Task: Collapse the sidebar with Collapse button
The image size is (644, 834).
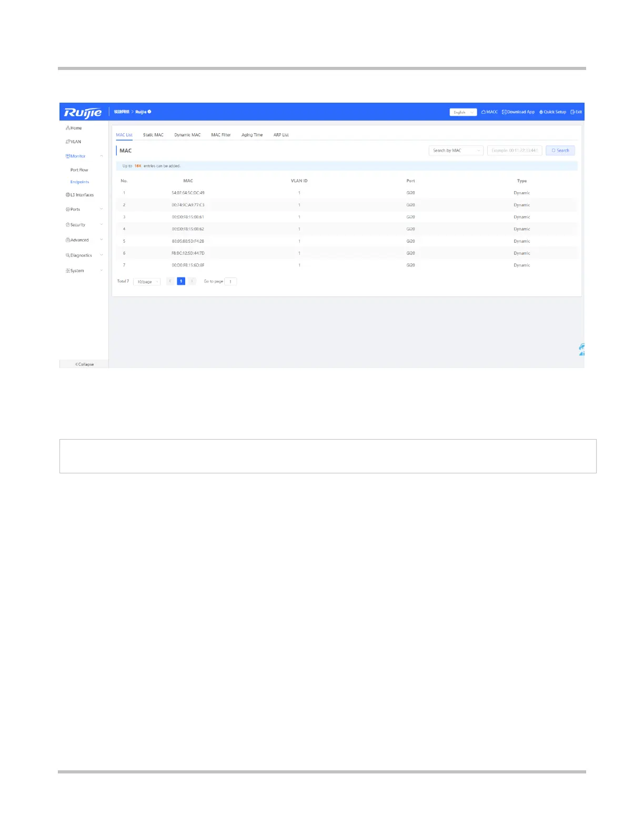Action: click(x=84, y=364)
